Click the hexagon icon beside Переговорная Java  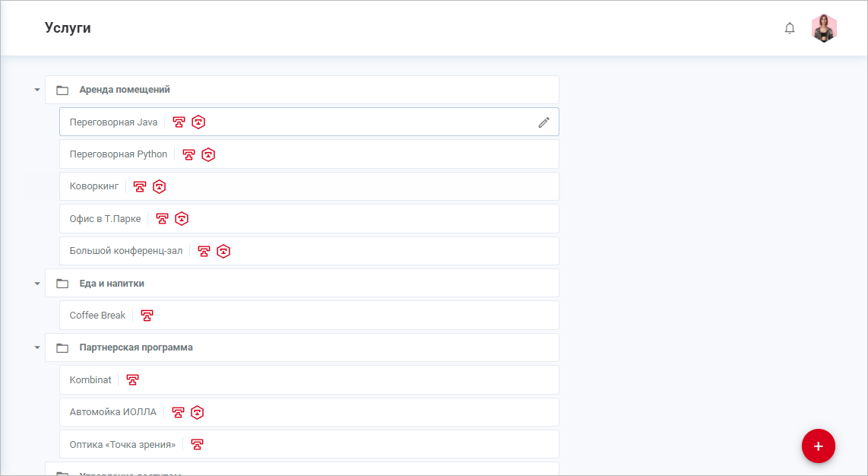(x=198, y=122)
